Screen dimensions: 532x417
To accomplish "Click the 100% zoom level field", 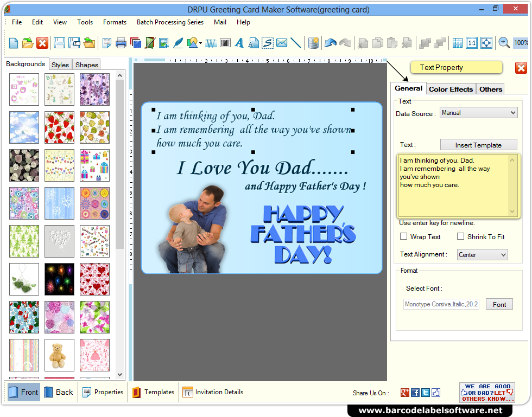I will (521, 43).
